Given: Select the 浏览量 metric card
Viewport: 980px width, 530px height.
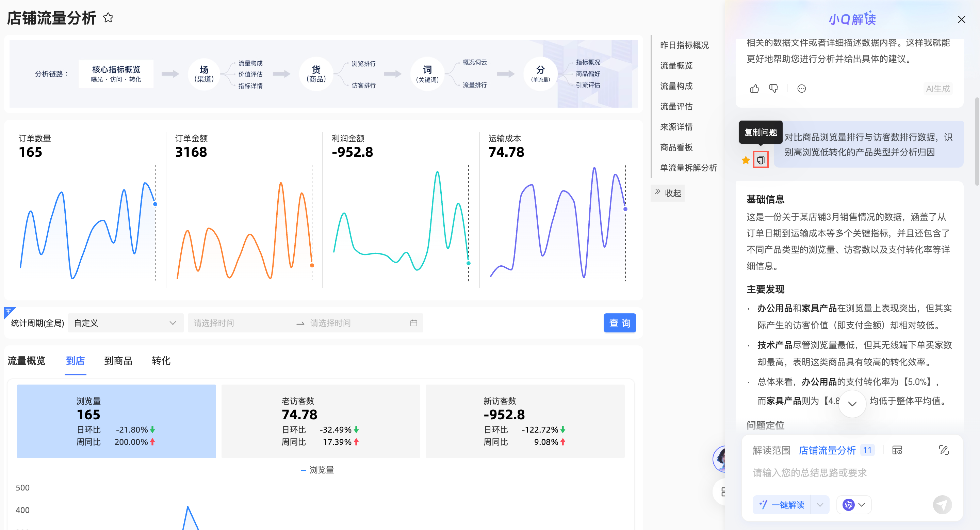Looking at the screenshot, I should click(x=116, y=421).
